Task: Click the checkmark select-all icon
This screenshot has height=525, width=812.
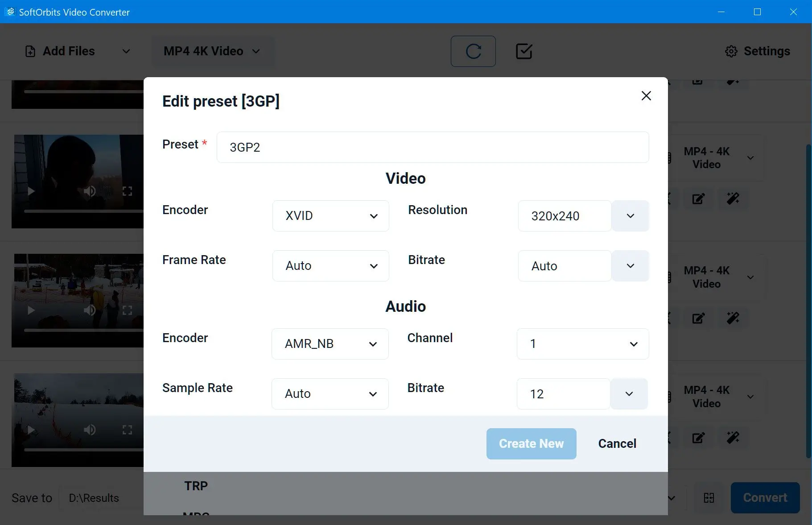Action: [524, 51]
